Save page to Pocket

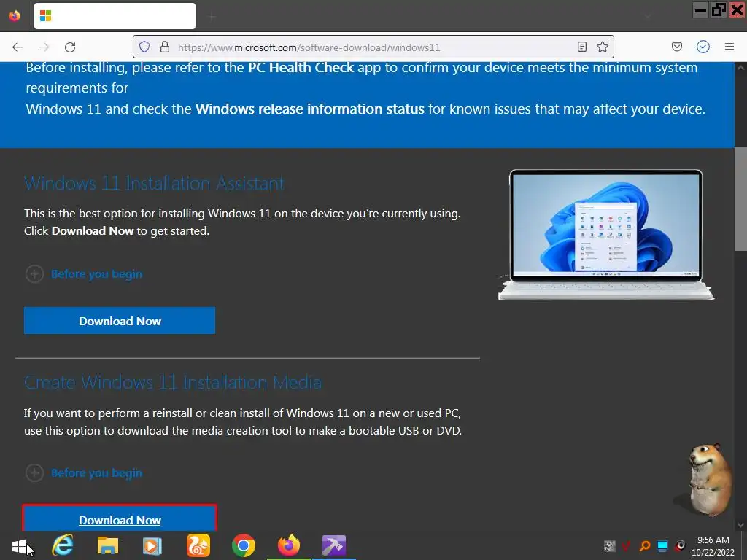pos(676,47)
